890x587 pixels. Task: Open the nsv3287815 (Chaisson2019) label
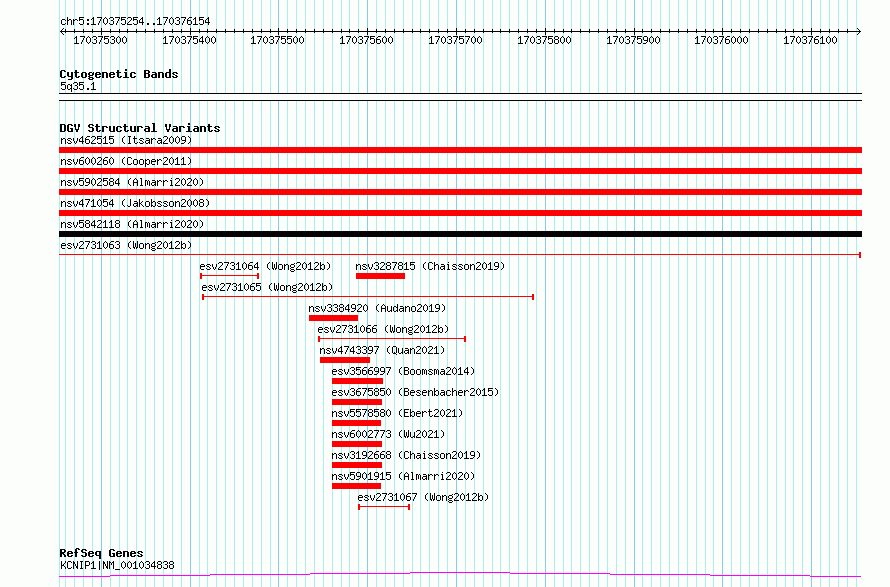click(x=430, y=266)
